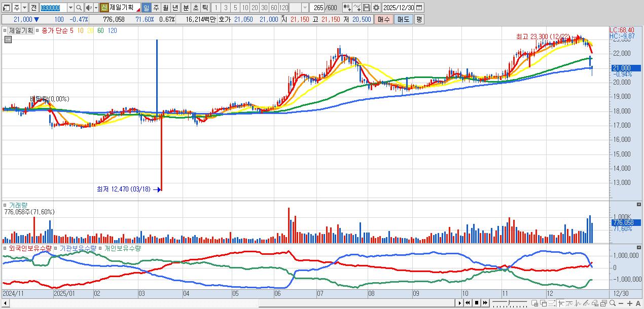Focus the stock code field 030000

[53, 8]
